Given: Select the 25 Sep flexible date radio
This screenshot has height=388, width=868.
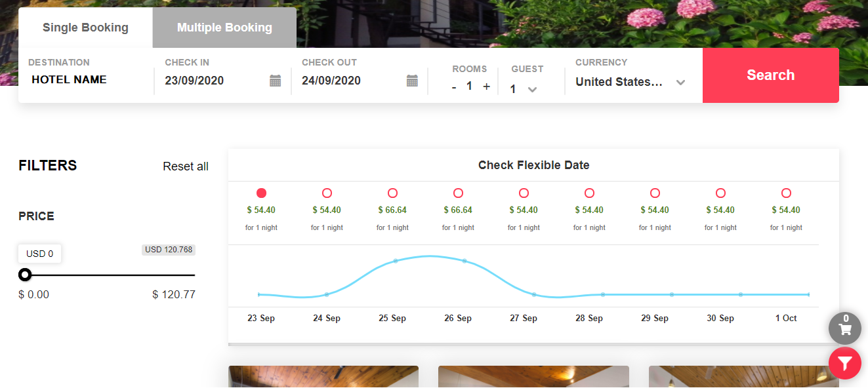Looking at the screenshot, I should tap(392, 193).
